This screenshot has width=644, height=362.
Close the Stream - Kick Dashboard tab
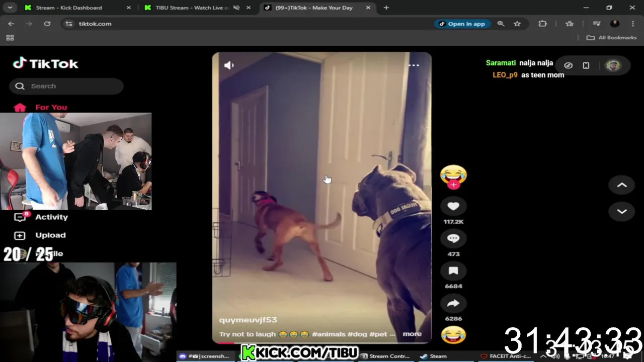coord(129,8)
